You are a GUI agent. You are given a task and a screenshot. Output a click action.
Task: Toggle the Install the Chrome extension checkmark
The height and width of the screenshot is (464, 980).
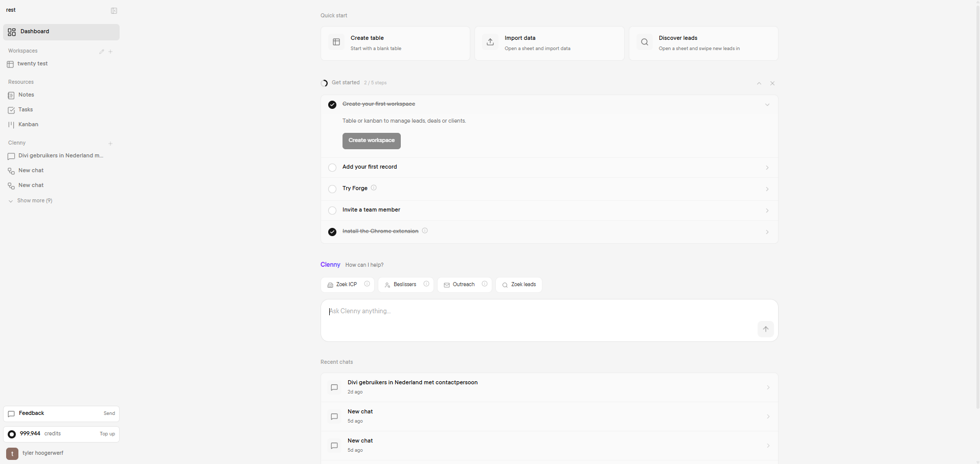coord(332,232)
